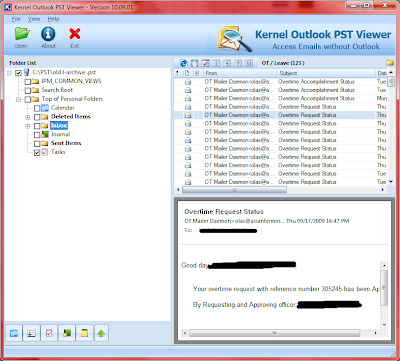Uncheck the Tasks folder checkbox
Screen dimensions: 400x361
[x=37, y=153]
